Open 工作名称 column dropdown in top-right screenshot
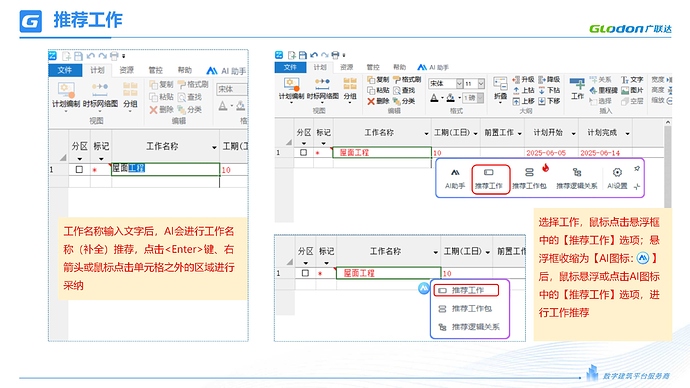Screen dimensions: 690x388 (x=426, y=133)
